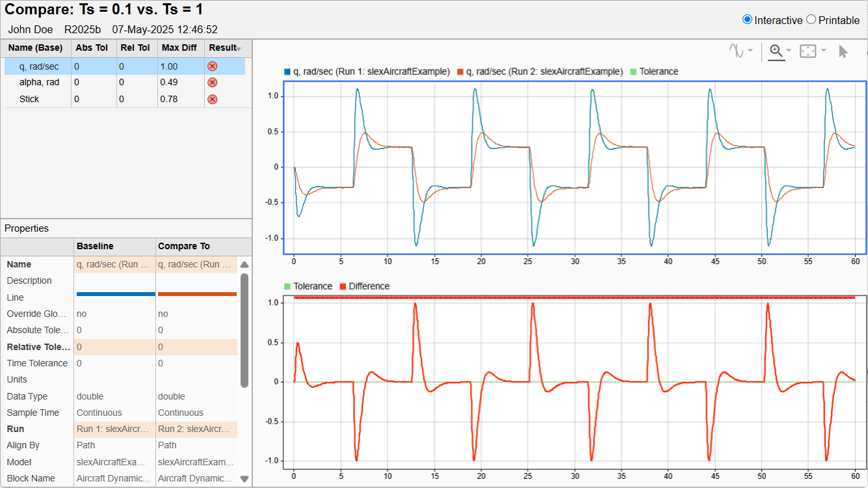Click the Units property label
The height and width of the screenshot is (488, 868).
(x=17, y=379)
